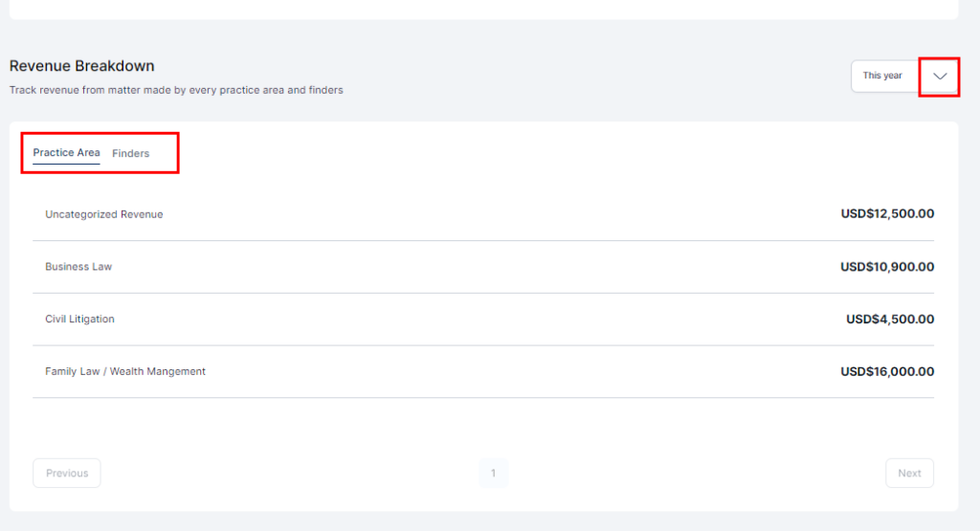This screenshot has width=980, height=531.
Task: Click the USD$12,500.00 revenue amount
Action: (887, 214)
